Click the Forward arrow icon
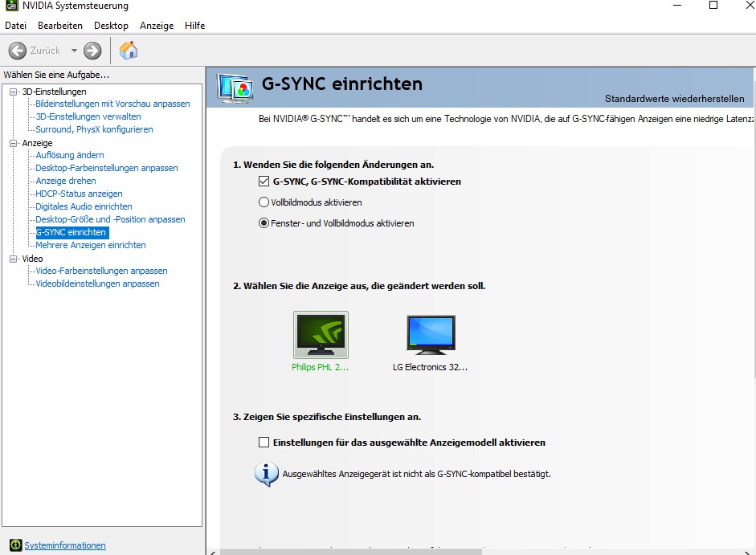This screenshot has height=555, width=756. 93,51
